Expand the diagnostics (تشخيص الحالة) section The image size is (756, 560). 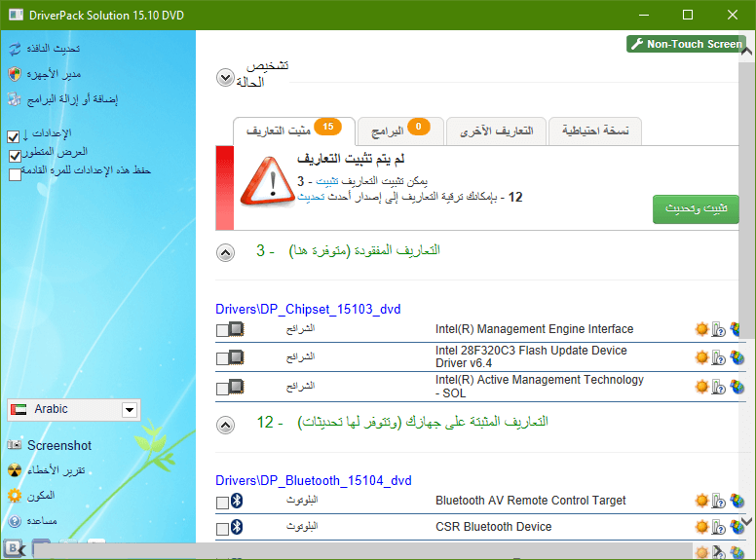[x=225, y=78]
